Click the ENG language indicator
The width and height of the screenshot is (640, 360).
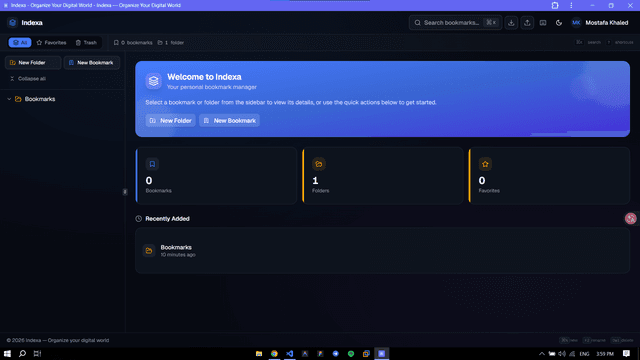click(584, 353)
